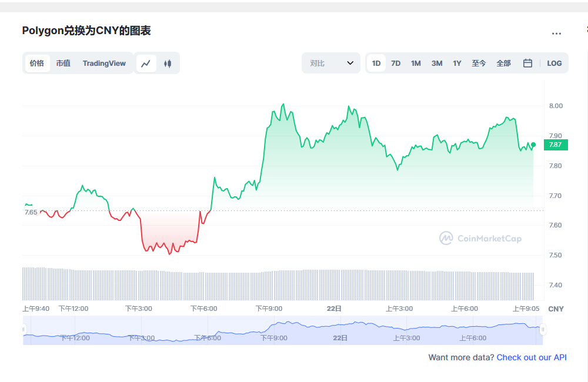Open the 对比 dropdown
588x382 pixels.
(330, 63)
